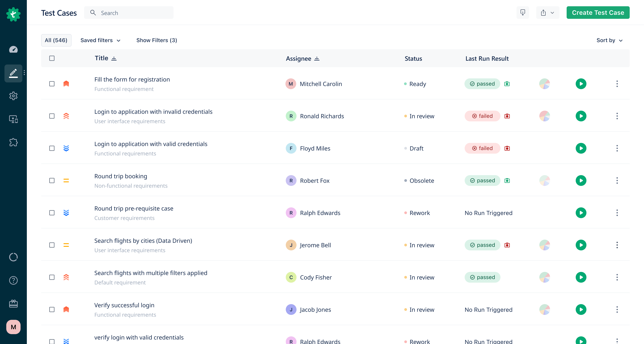Screen dimensions: 644x344
Task: Open the What's New gift icon
Action: [13, 304]
